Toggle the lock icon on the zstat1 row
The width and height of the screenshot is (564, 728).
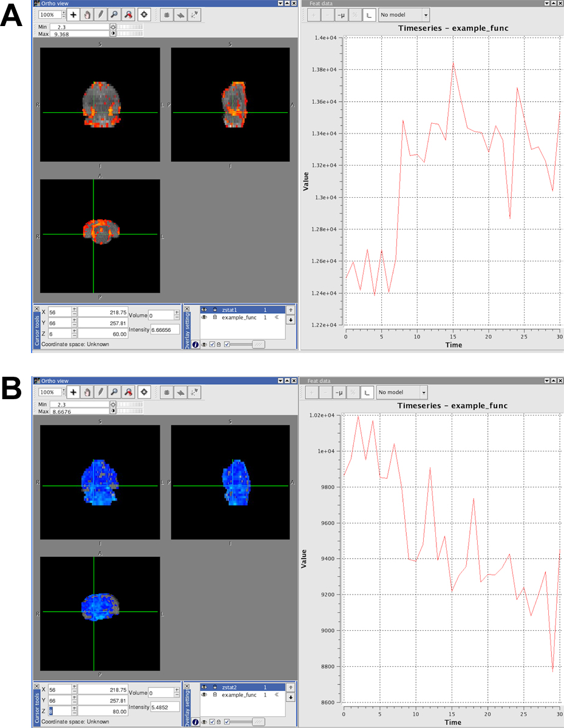point(215,309)
